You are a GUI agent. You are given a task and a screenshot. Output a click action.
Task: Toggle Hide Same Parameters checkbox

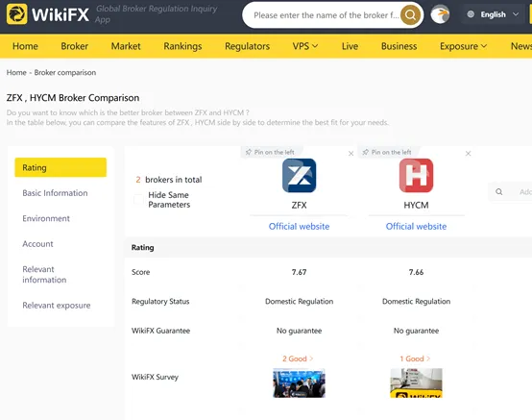pos(138,200)
